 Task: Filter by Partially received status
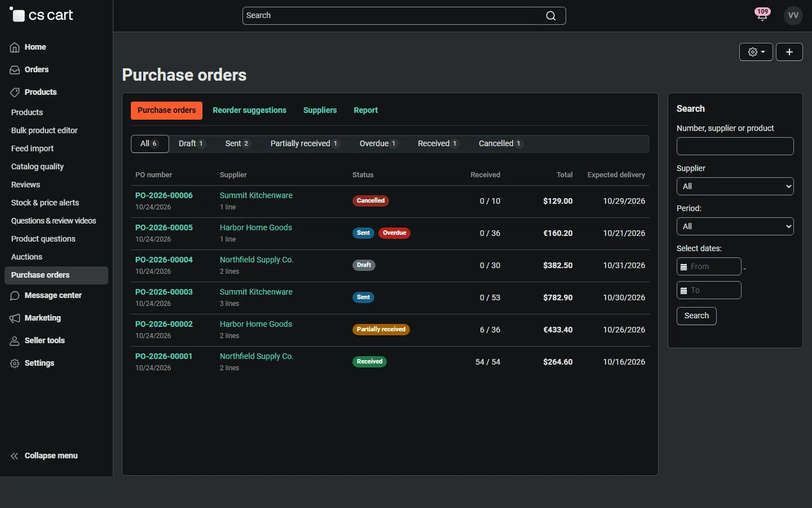click(304, 144)
